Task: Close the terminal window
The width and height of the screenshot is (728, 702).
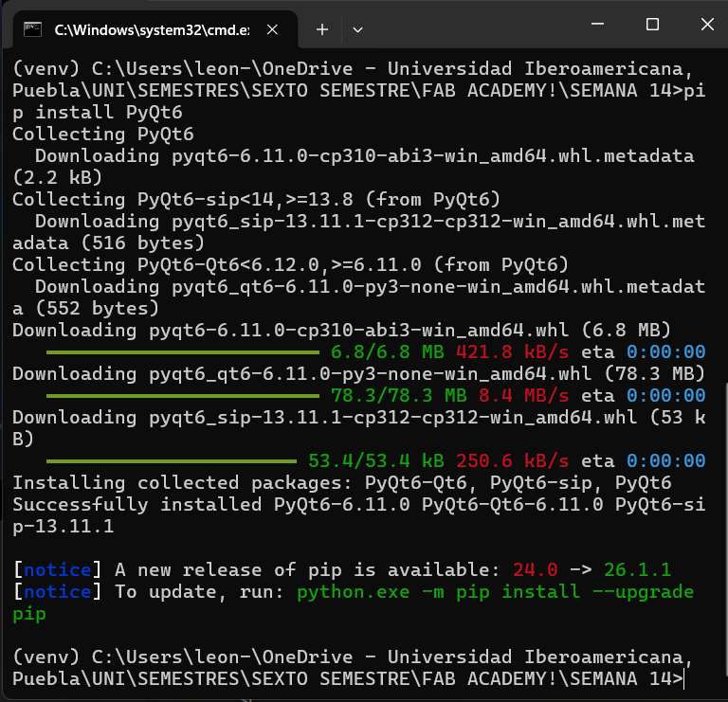Action: [707, 24]
